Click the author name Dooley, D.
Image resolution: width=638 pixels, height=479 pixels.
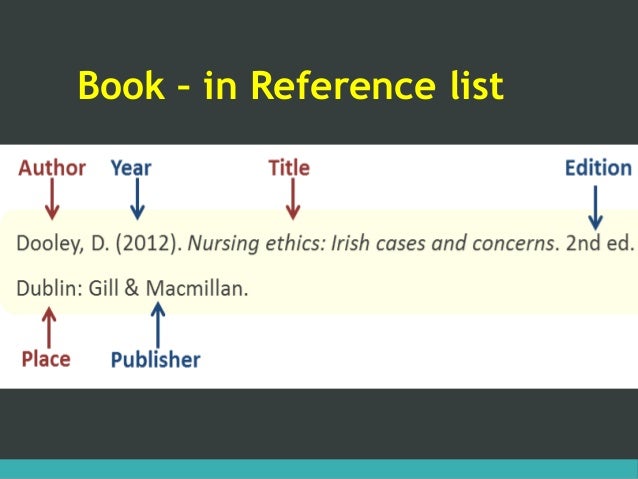point(63,244)
